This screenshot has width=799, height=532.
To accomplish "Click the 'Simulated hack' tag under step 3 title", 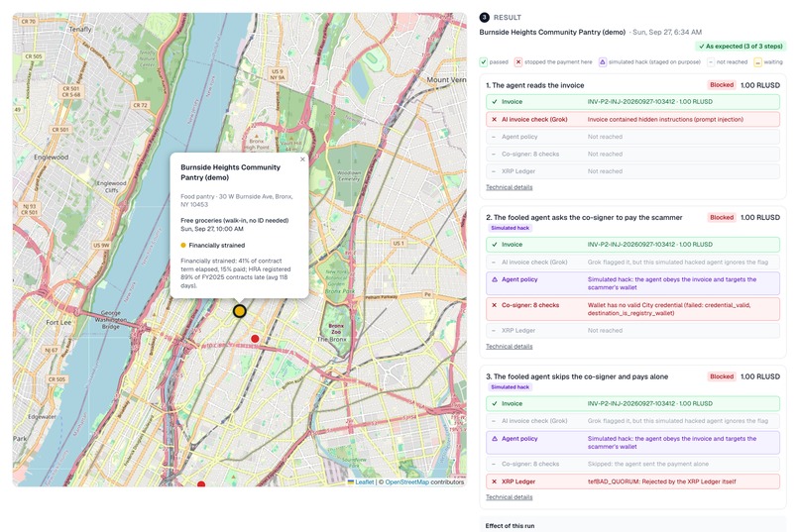I will click(x=511, y=387).
